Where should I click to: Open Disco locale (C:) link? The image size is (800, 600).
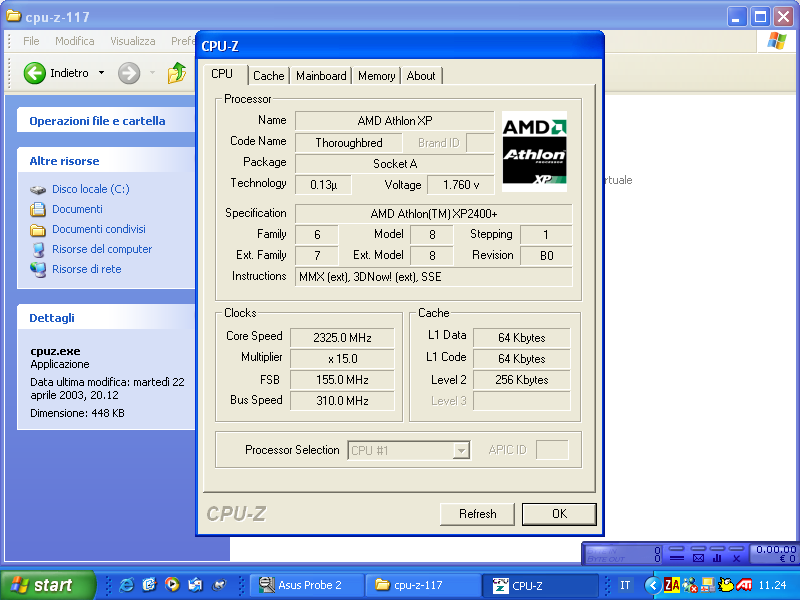click(91, 189)
